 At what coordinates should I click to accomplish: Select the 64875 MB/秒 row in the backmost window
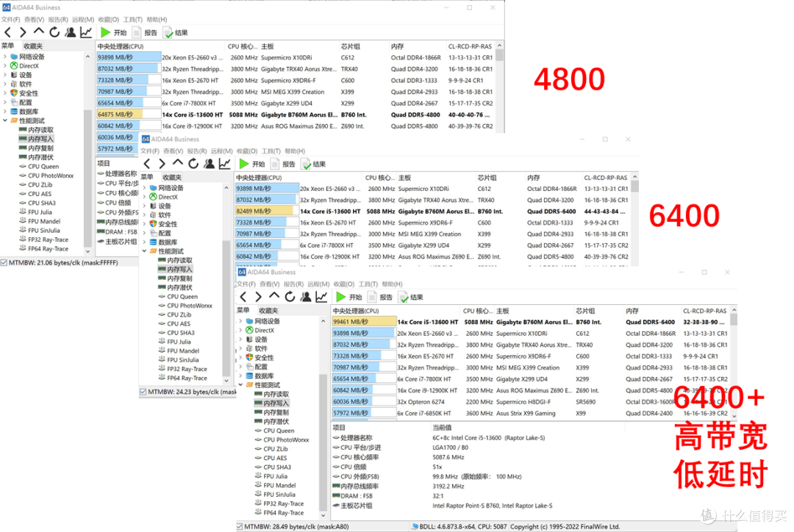pyautogui.click(x=296, y=115)
